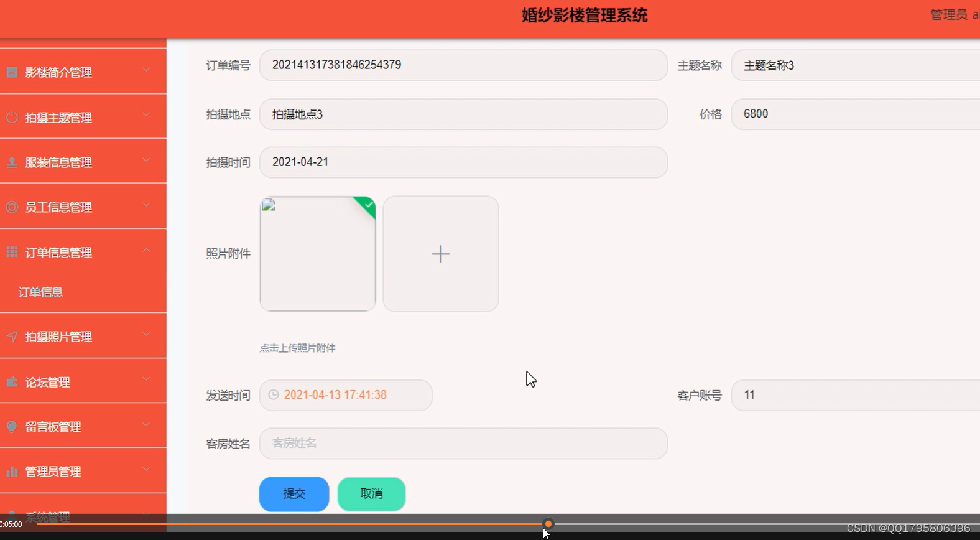Screen dimensions: 980x540
Task: Click the 论坛管理 sidebar icon
Action: tap(12, 381)
